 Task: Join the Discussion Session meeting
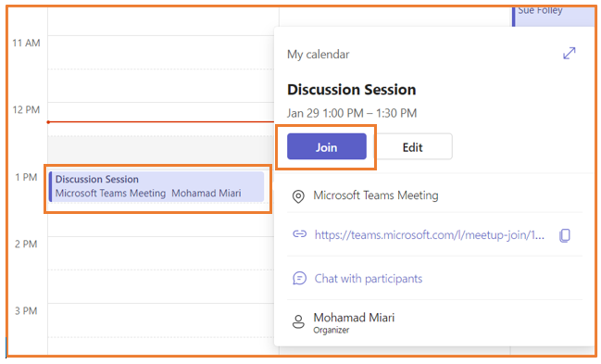click(x=327, y=146)
